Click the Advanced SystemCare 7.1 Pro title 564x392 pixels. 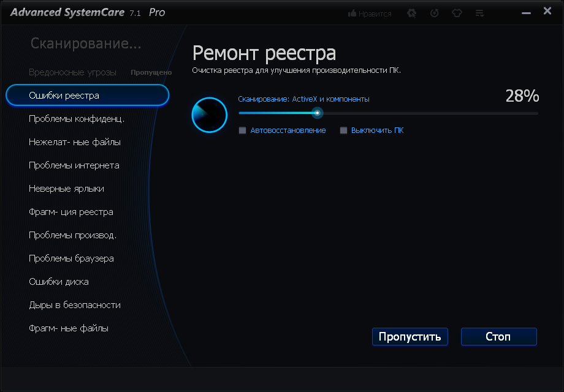(88, 13)
